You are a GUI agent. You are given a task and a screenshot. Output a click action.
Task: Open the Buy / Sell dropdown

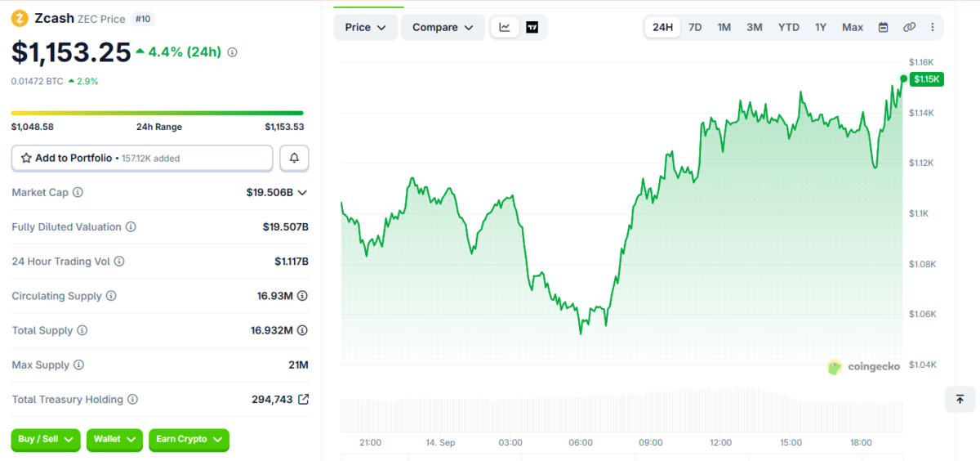[46, 440]
